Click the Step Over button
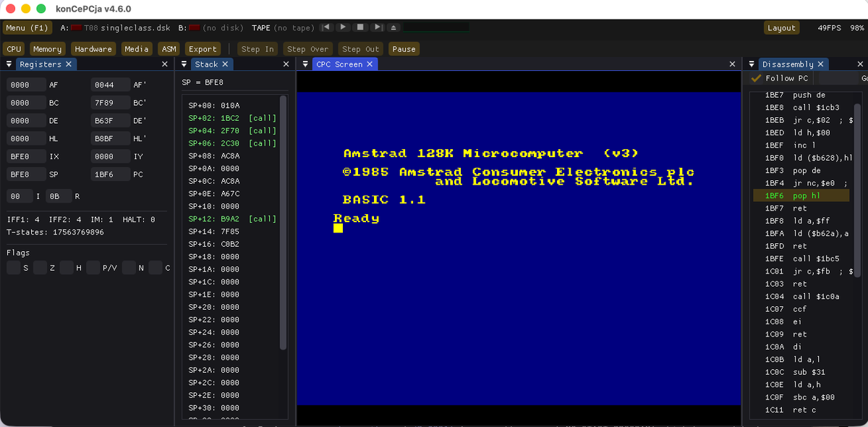 tap(307, 49)
